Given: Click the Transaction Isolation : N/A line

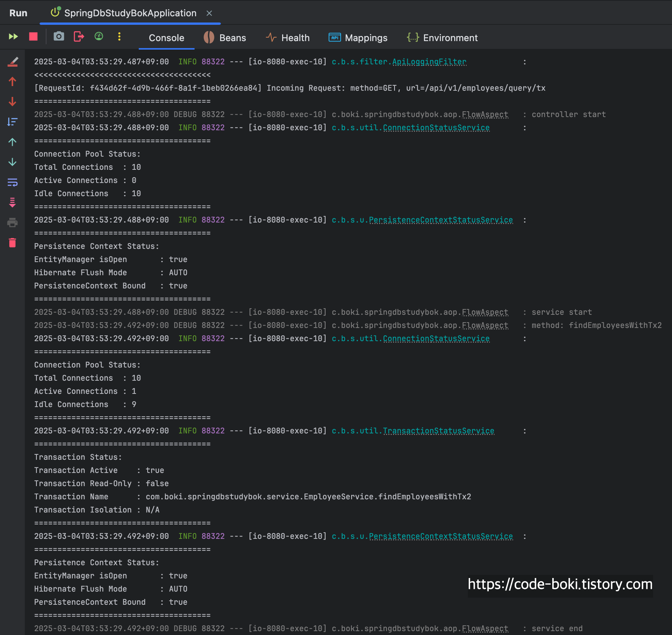Looking at the screenshot, I should [96, 510].
